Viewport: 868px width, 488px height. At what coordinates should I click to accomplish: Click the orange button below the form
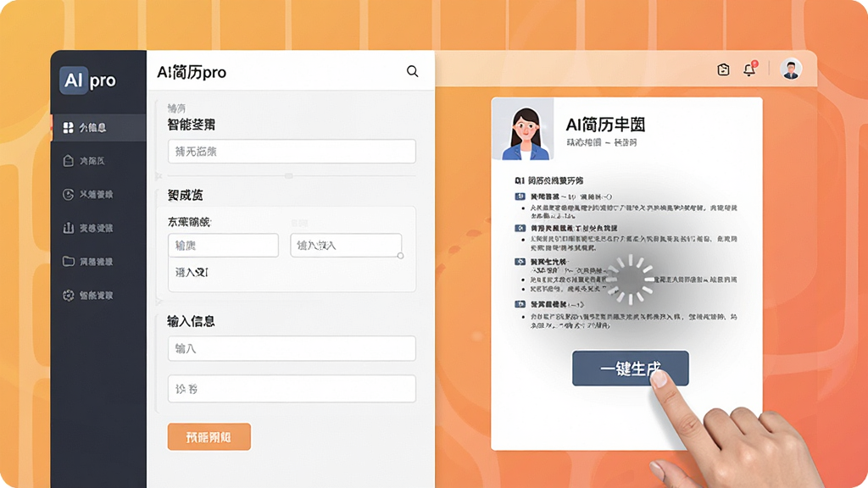pos(209,437)
